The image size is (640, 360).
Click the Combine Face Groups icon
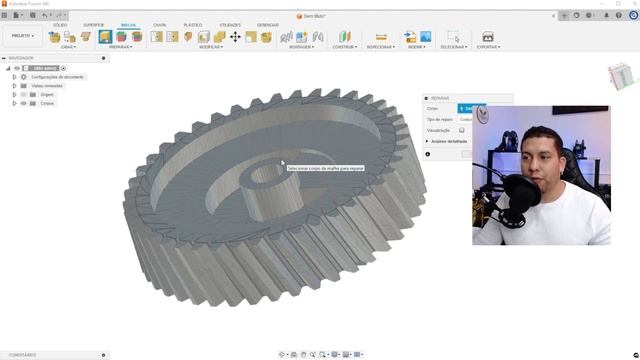pos(137,37)
